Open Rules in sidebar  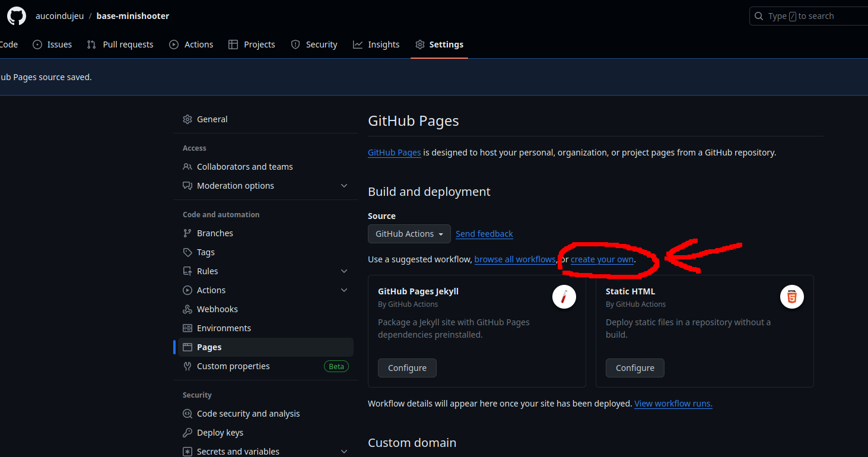(x=266, y=271)
